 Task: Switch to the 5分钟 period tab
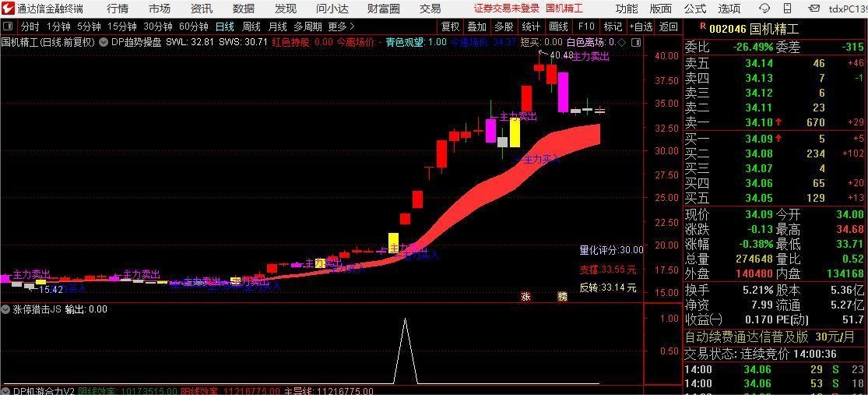89,26
